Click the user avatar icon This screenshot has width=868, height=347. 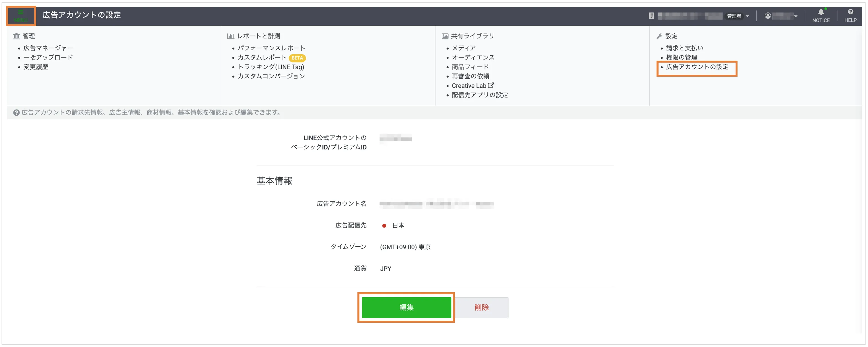pyautogui.click(x=769, y=15)
